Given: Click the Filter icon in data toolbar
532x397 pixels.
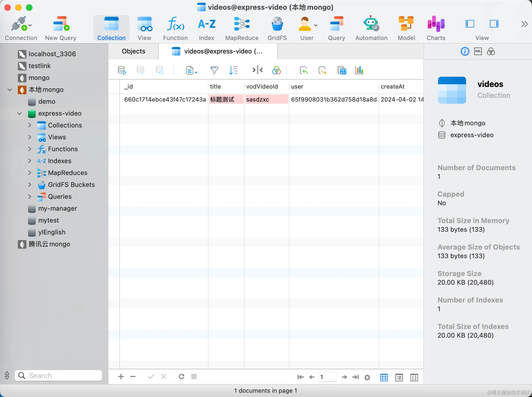Looking at the screenshot, I should (x=214, y=70).
